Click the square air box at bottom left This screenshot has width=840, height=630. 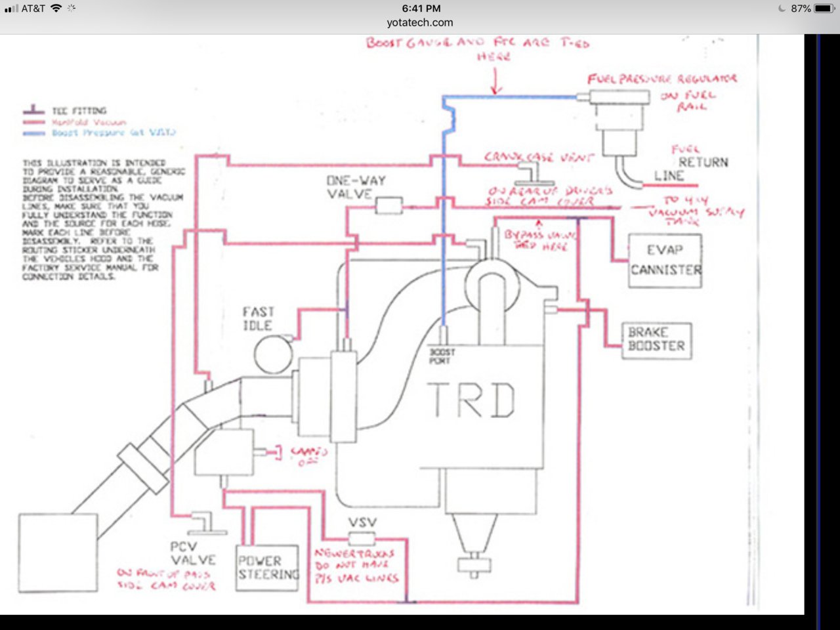pos(58,554)
